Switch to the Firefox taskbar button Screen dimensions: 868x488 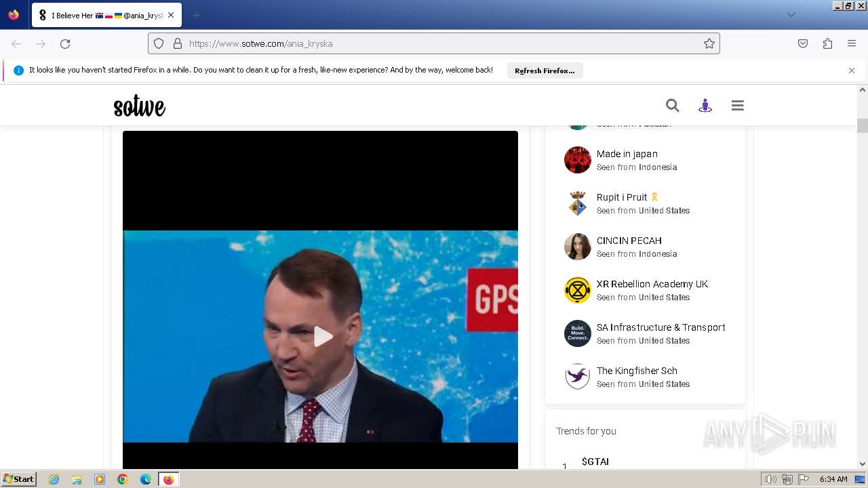coord(168,479)
